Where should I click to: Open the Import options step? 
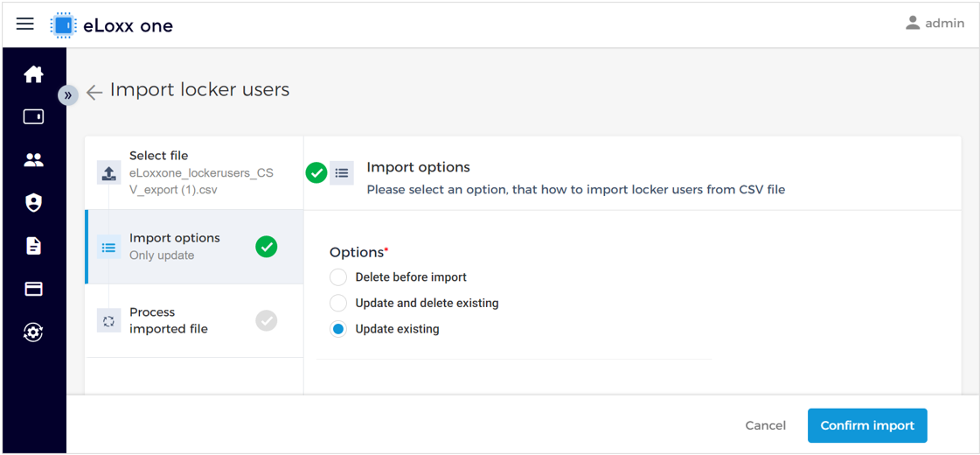[194, 247]
